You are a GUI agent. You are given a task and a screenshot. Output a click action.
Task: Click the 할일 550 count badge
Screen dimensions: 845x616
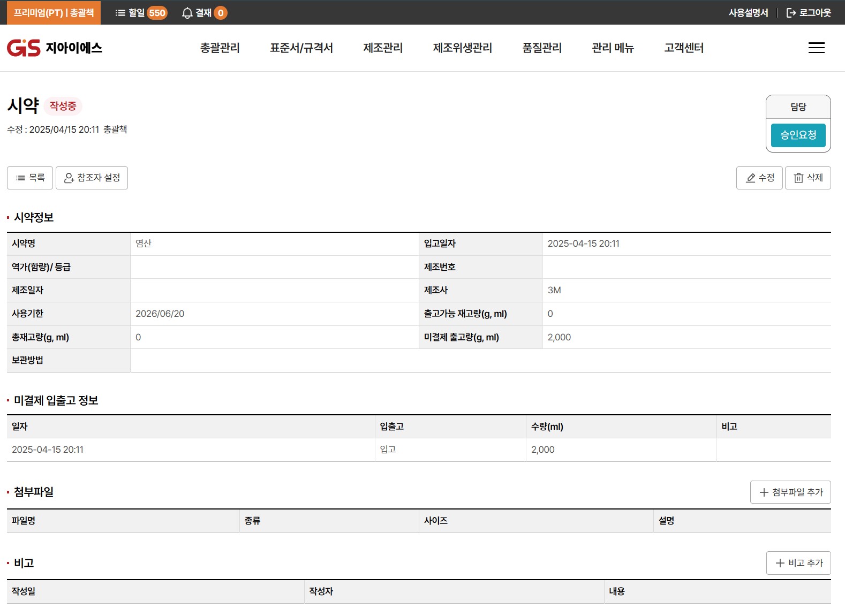click(x=157, y=13)
